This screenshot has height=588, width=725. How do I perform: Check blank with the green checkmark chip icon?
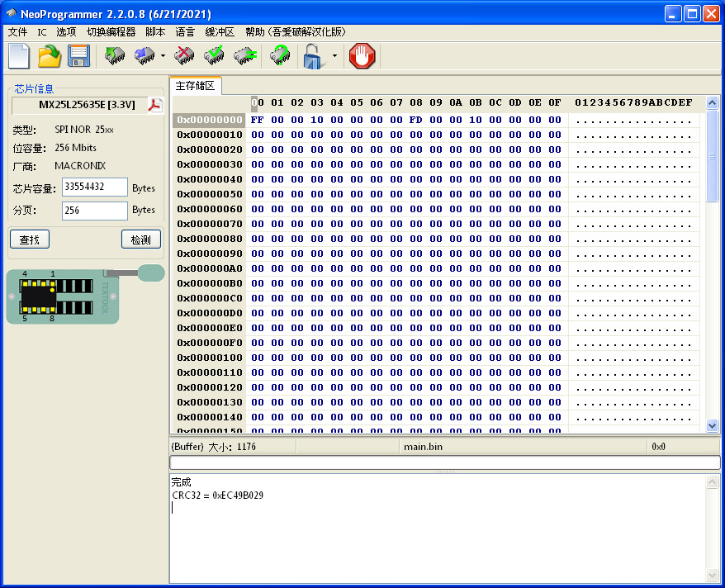[x=215, y=56]
